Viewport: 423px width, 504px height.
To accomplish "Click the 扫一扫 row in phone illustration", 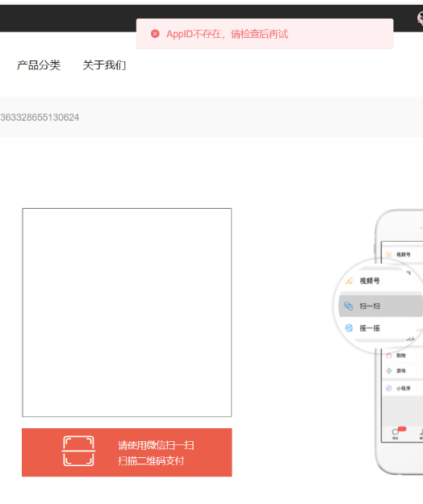I will click(380, 306).
